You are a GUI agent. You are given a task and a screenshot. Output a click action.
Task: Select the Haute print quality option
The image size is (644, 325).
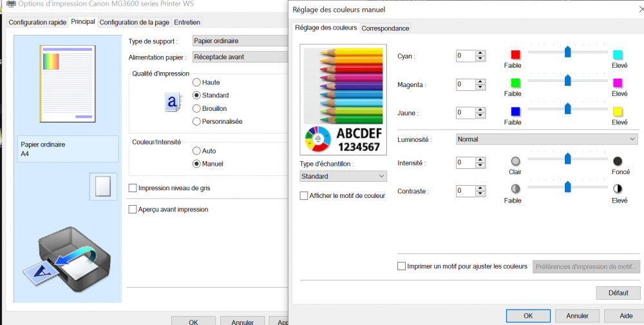[197, 83]
